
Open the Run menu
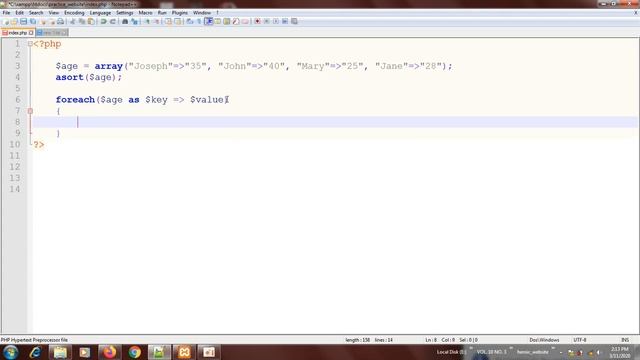tap(162, 13)
